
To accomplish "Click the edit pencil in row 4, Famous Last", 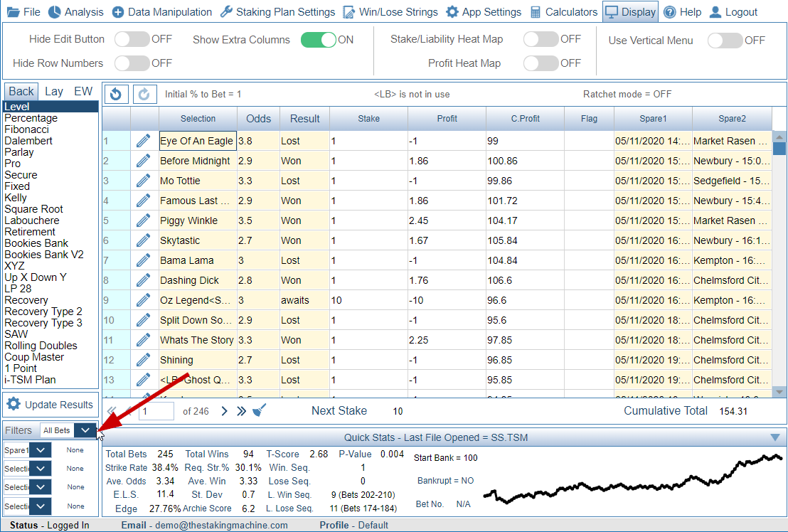I will point(143,201).
